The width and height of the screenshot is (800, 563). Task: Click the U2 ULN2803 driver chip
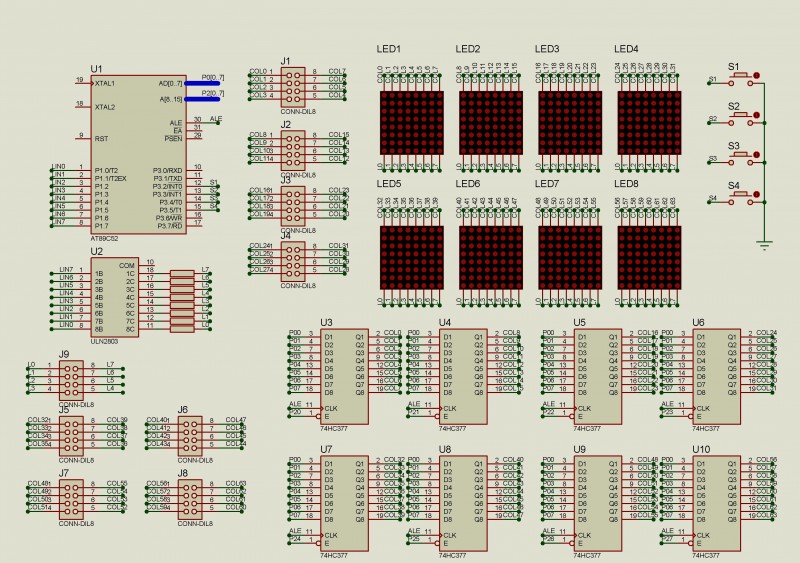coord(113,297)
